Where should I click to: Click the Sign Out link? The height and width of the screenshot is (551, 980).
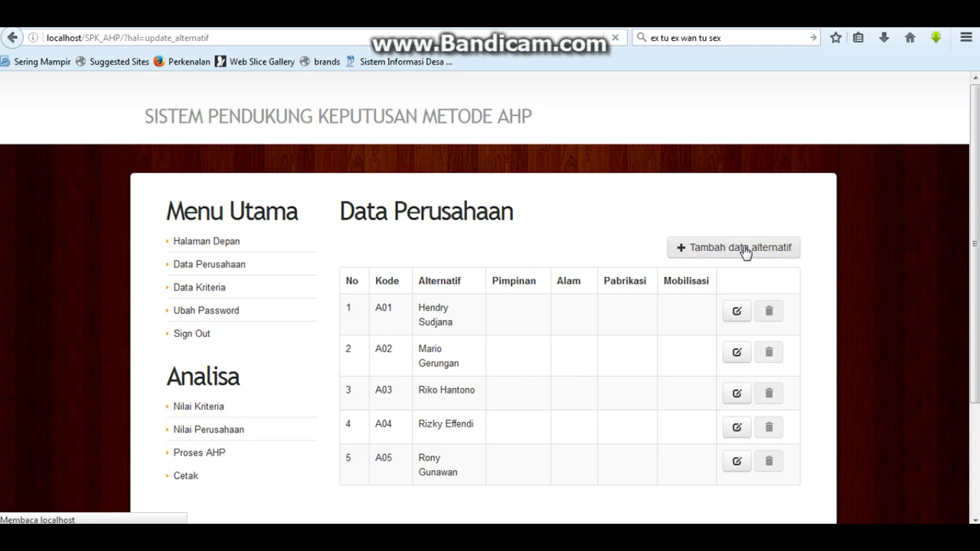tap(192, 334)
